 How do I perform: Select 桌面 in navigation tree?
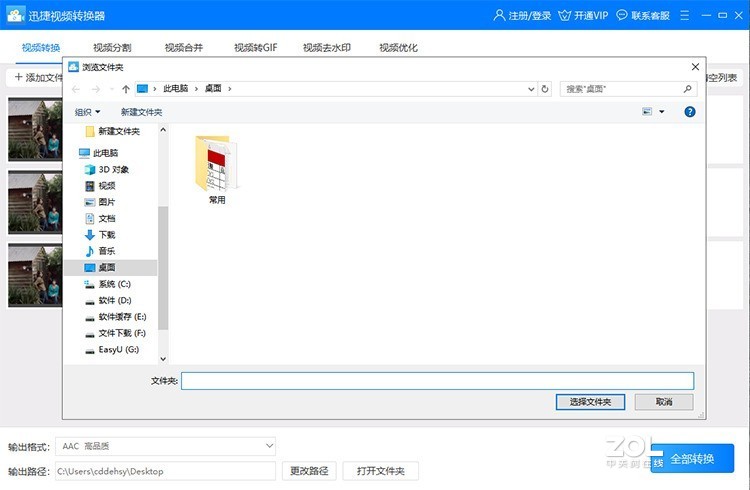point(110,267)
